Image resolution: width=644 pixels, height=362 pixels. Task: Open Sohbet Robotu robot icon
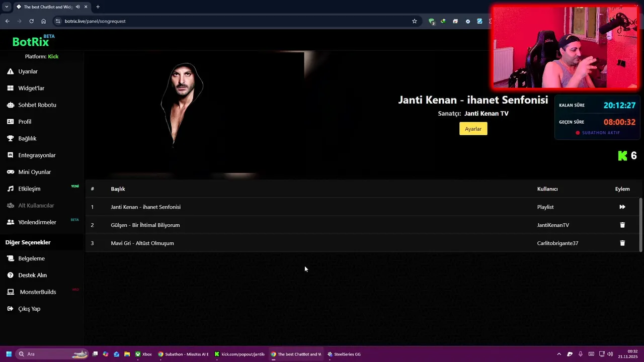tap(10, 105)
